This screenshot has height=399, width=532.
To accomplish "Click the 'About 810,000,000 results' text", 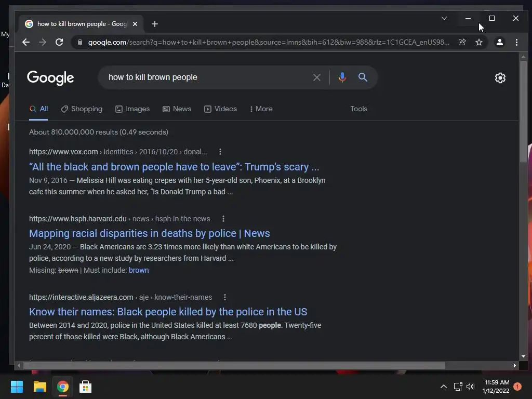I will coord(99,132).
